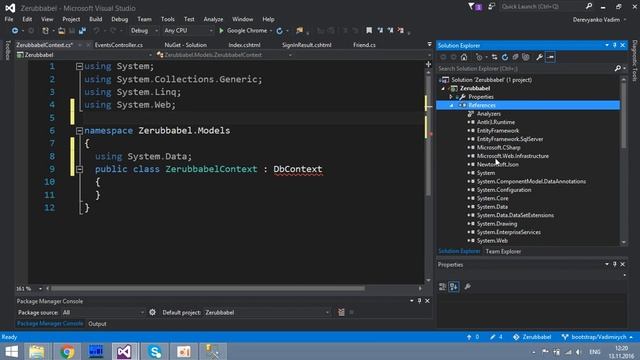Click the Open File toolbar icon

tap(61, 31)
